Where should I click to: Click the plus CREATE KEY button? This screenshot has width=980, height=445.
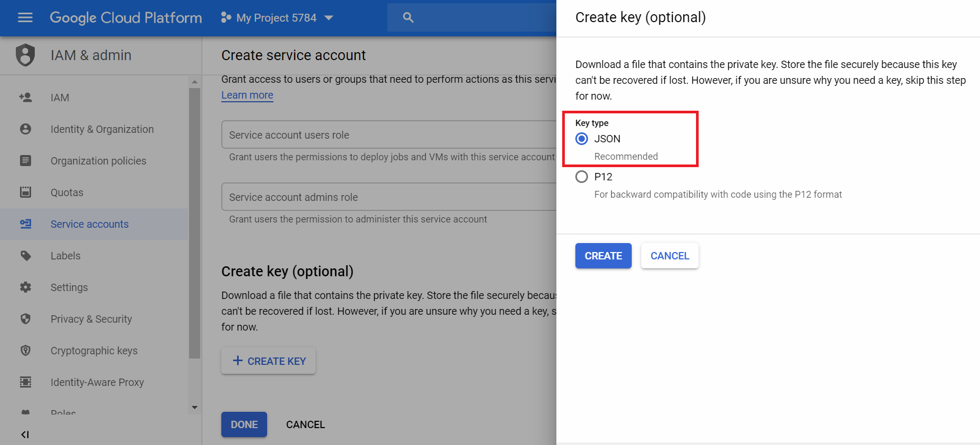[x=269, y=361]
